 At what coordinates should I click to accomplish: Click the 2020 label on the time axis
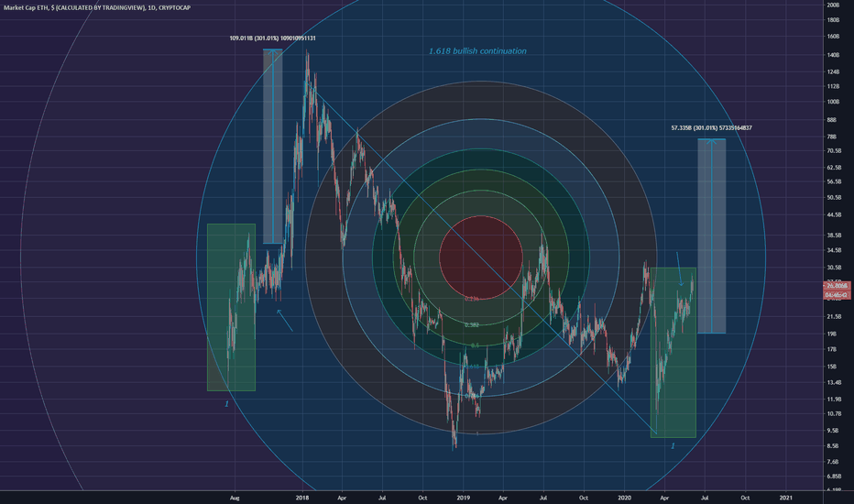click(x=624, y=498)
